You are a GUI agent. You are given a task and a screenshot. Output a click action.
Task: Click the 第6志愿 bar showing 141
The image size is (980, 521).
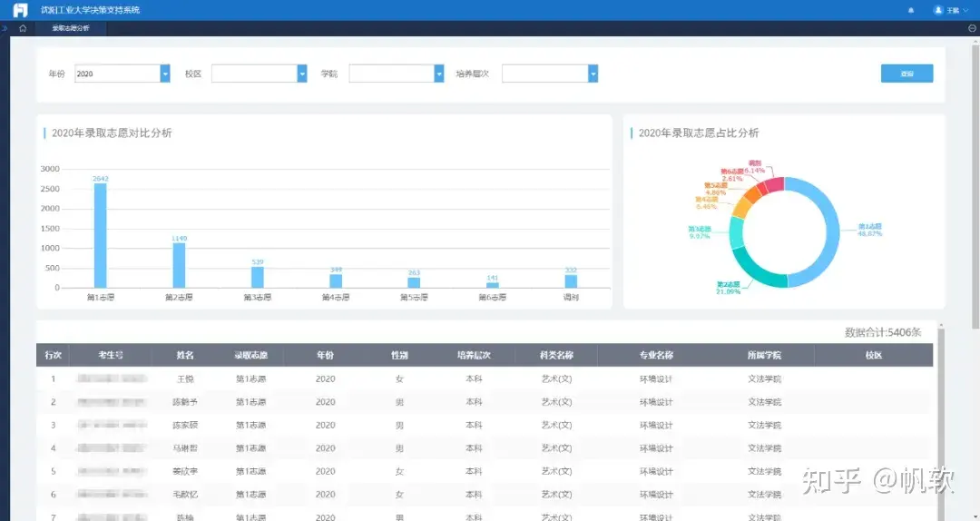(x=493, y=285)
